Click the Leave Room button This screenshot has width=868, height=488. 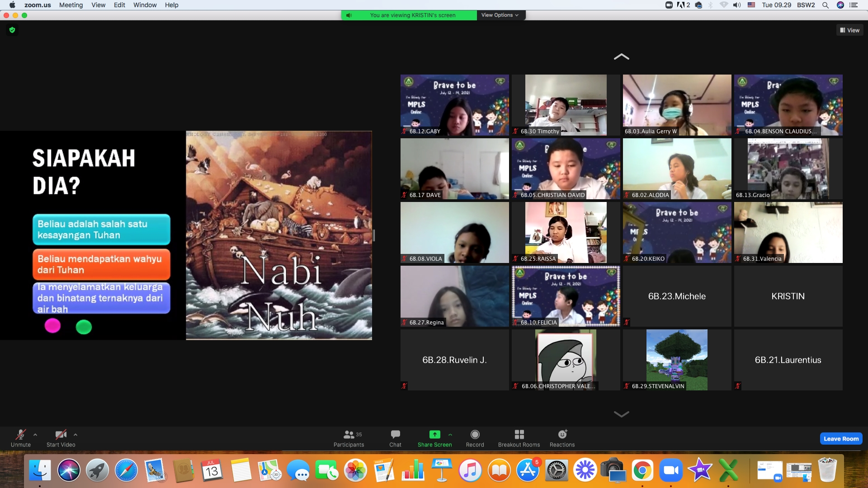coord(841,439)
